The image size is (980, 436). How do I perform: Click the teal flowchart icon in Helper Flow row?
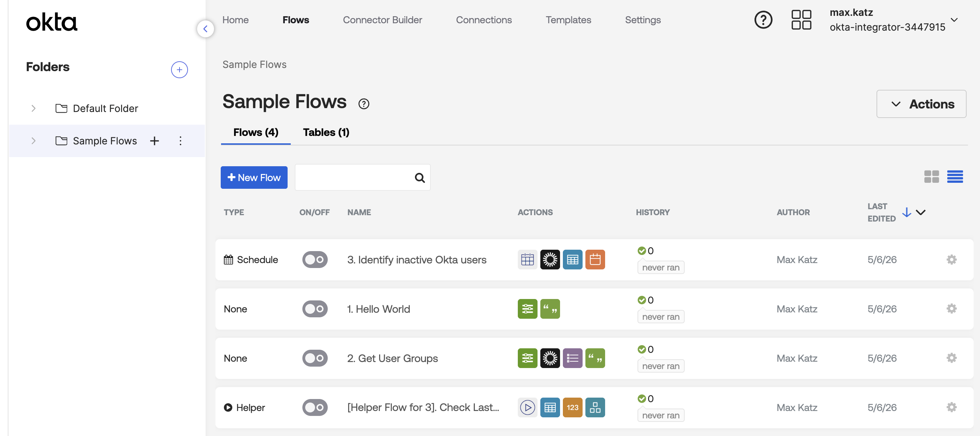point(595,408)
